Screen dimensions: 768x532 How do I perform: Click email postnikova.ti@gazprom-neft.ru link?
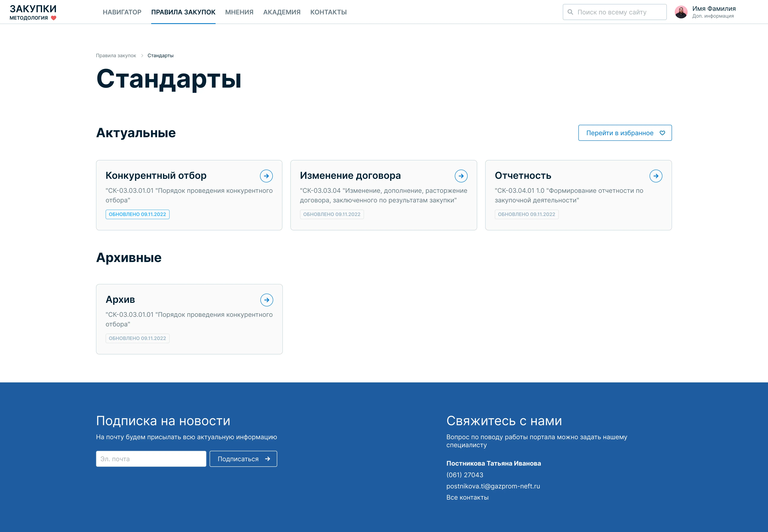click(493, 486)
